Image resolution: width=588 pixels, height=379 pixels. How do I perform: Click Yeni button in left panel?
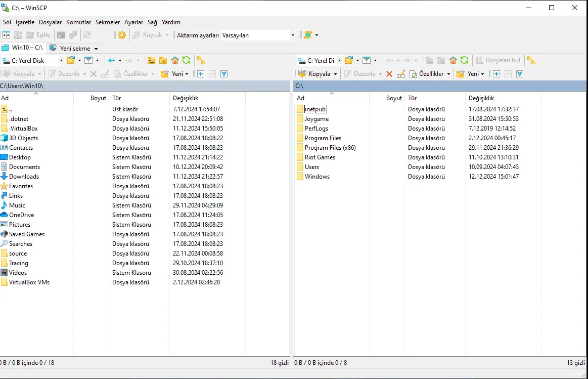click(172, 74)
